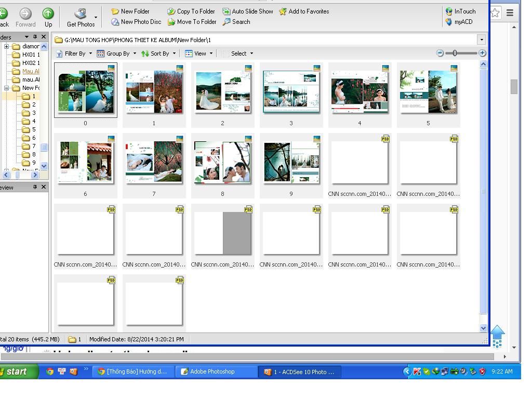Click the folder path address field
Image resolution: width=532 pixels, height=399 pixels.
coord(265,39)
